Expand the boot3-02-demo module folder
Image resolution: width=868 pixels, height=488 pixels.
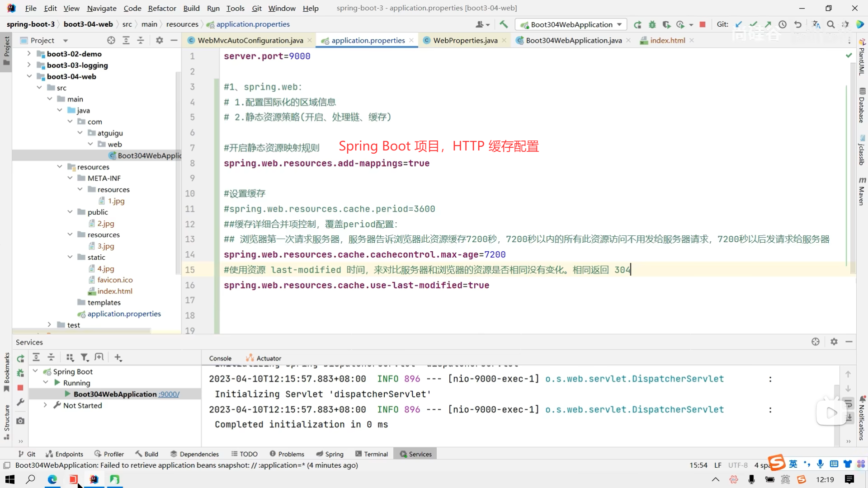[x=29, y=54]
